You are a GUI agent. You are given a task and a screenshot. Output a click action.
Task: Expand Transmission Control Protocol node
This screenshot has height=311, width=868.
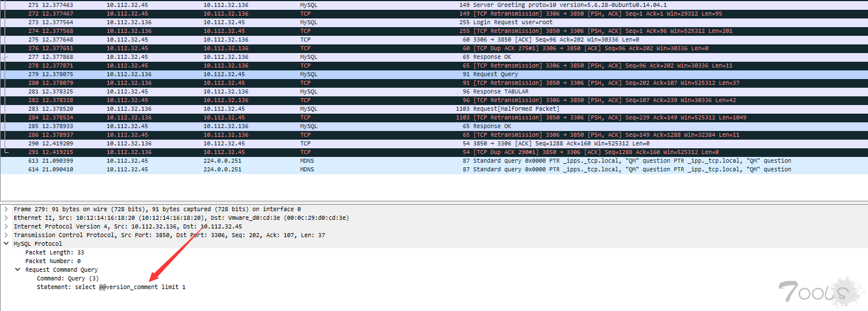[6, 235]
